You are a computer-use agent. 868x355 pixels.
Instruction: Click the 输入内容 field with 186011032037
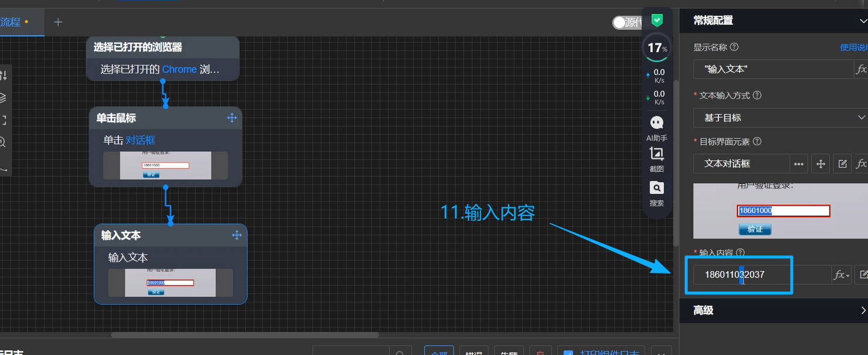point(762,274)
